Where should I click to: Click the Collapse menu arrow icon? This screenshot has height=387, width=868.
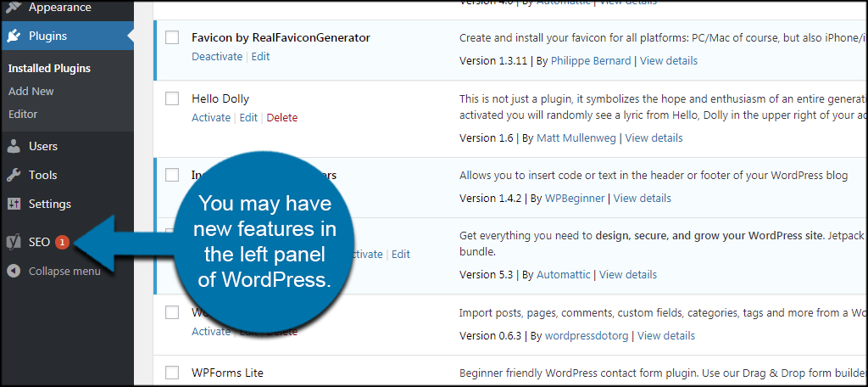click(14, 271)
